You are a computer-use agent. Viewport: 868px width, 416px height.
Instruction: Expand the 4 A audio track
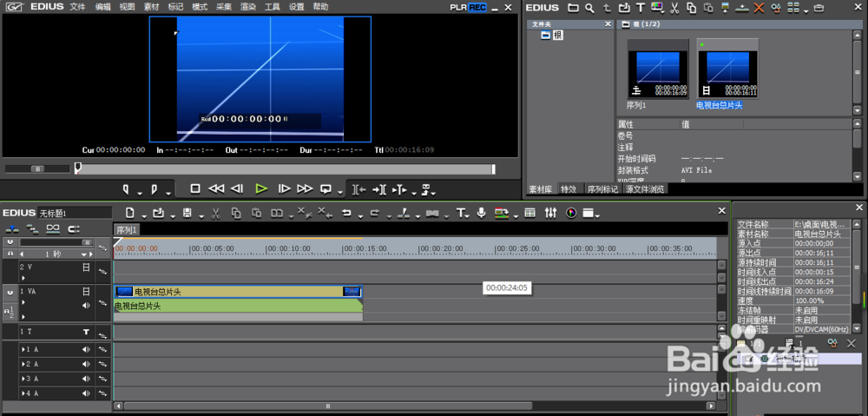[23, 393]
